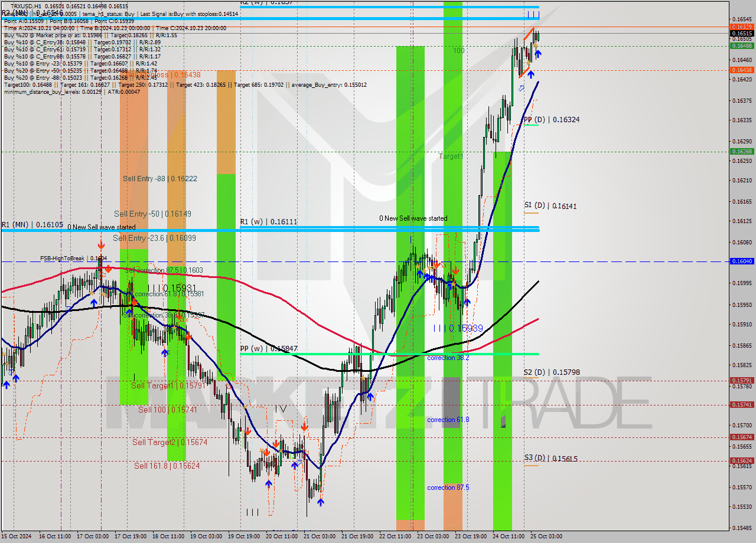The width and height of the screenshot is (756, 543).
Task: Click the red 0.15624 price tag
Action: (742, 460)
